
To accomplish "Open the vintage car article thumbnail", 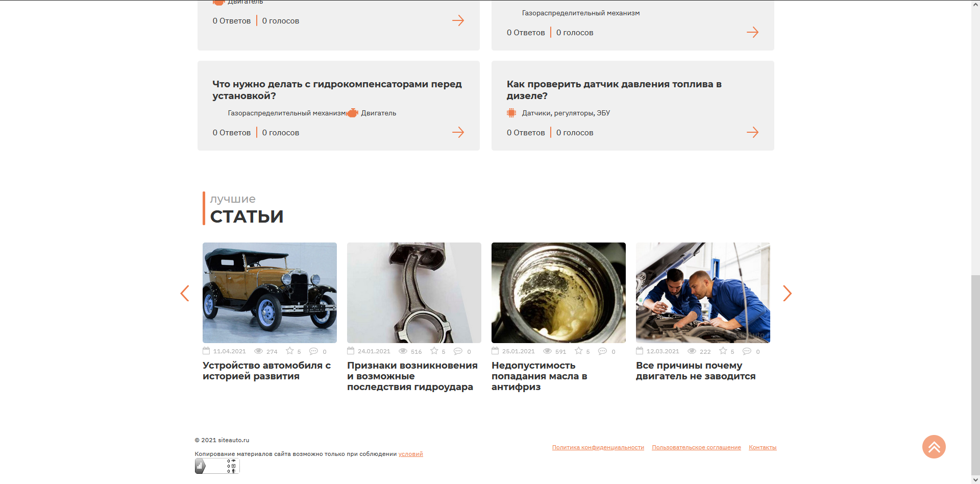I will click(x=269, y=293).
